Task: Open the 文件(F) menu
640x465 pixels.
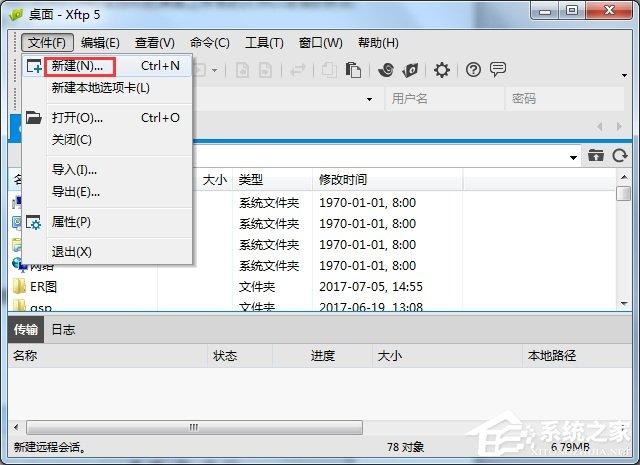Action: 47,42
